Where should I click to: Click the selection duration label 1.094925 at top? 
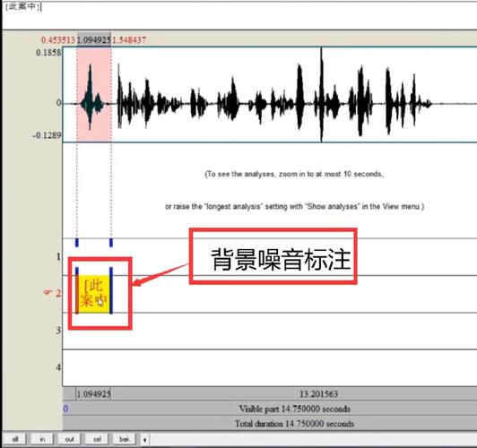93,40
